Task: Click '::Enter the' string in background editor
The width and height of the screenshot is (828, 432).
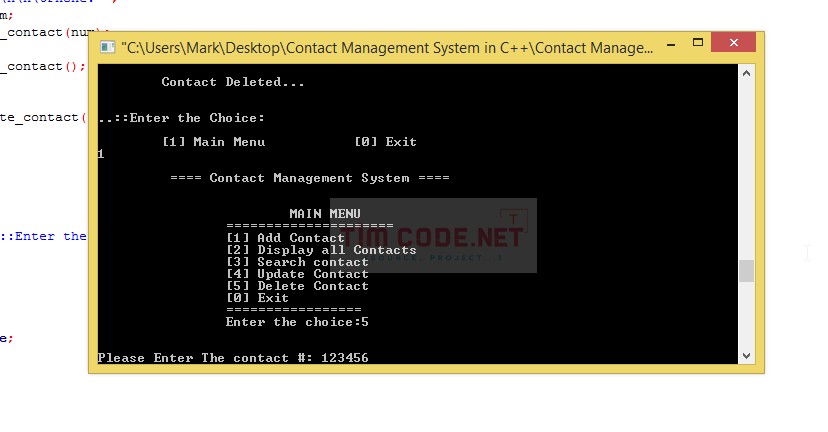Action: [43, 237]
